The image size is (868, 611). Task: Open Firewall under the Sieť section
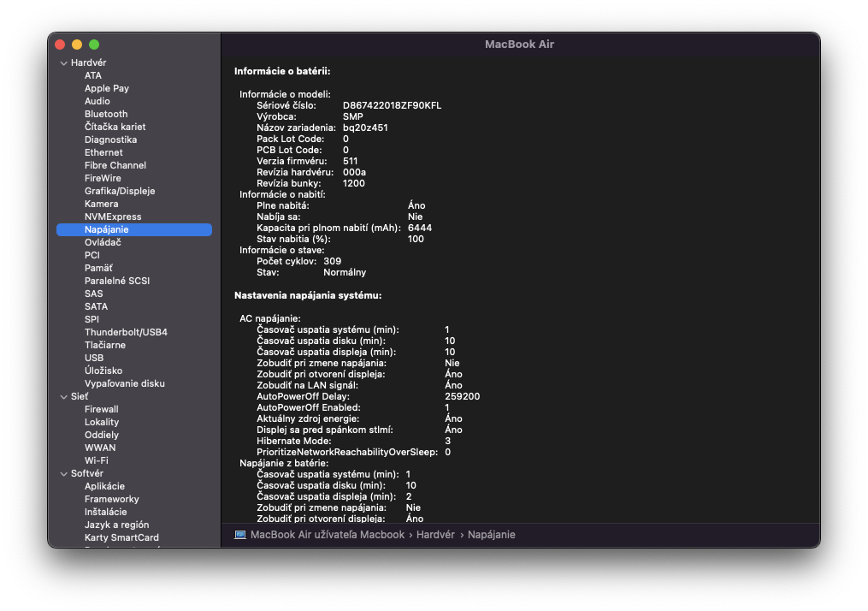click(102, 409)
